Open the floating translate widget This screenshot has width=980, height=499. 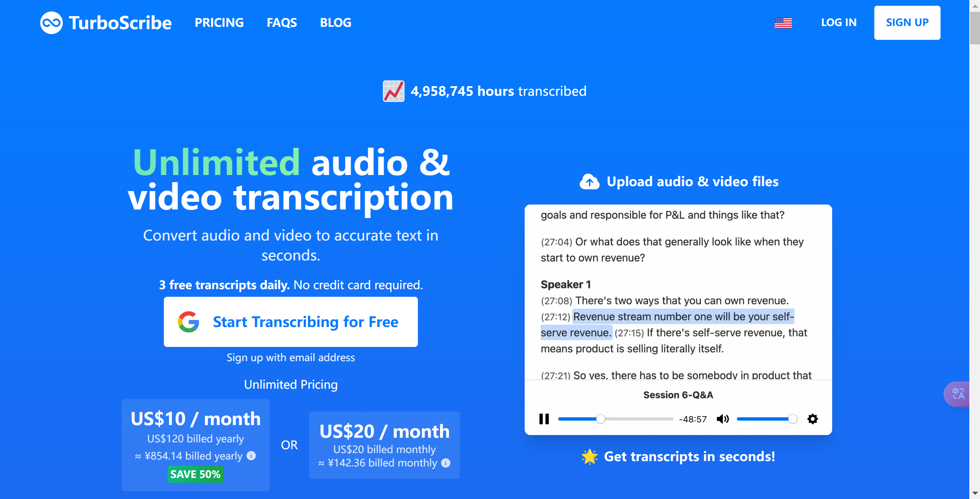(957, 394)
